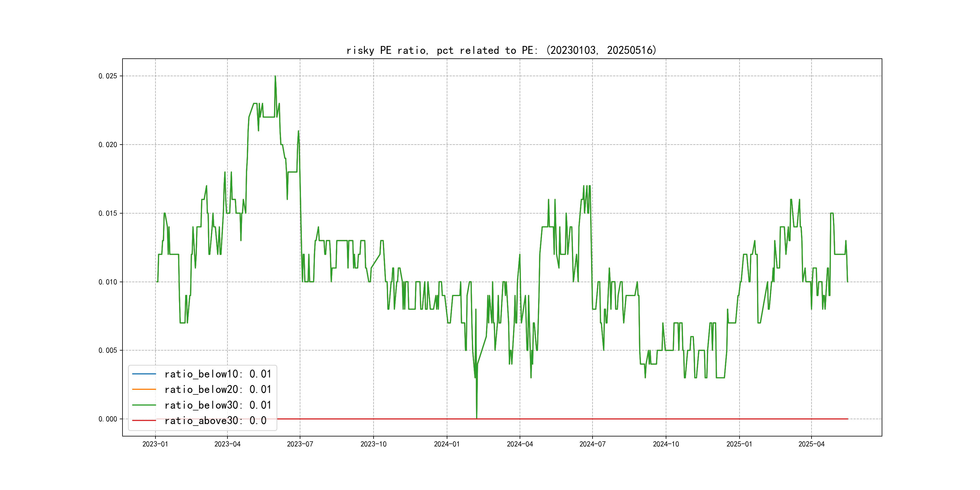Click the 2023-07 x-axis tick label

[300, 444]
